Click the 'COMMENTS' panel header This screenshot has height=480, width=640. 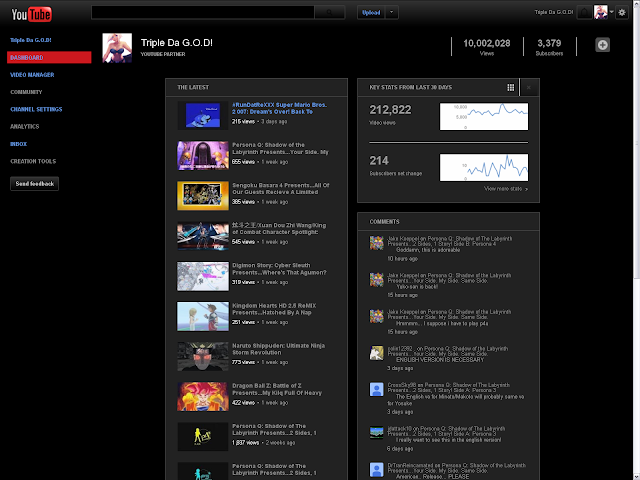tap(384, 222)
